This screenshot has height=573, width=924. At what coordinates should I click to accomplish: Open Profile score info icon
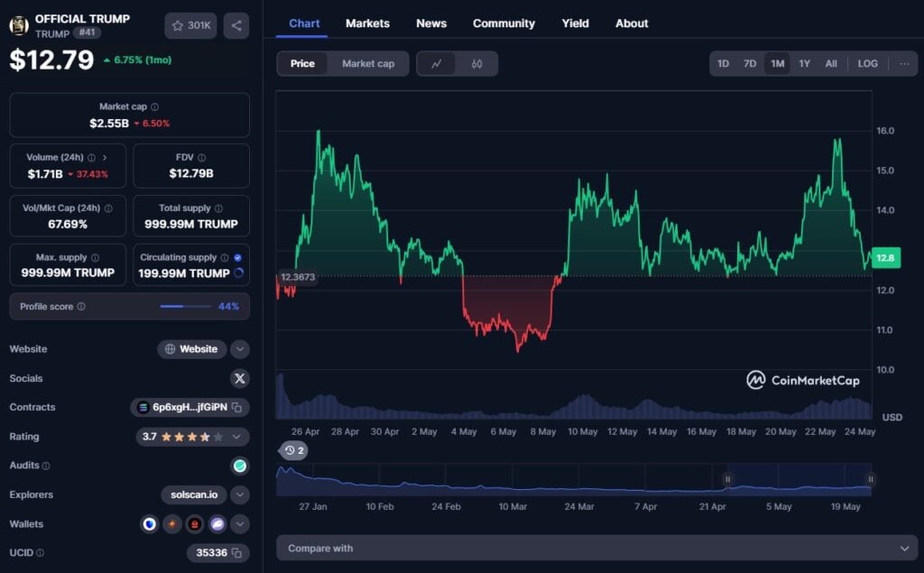(x=81, y=307)
